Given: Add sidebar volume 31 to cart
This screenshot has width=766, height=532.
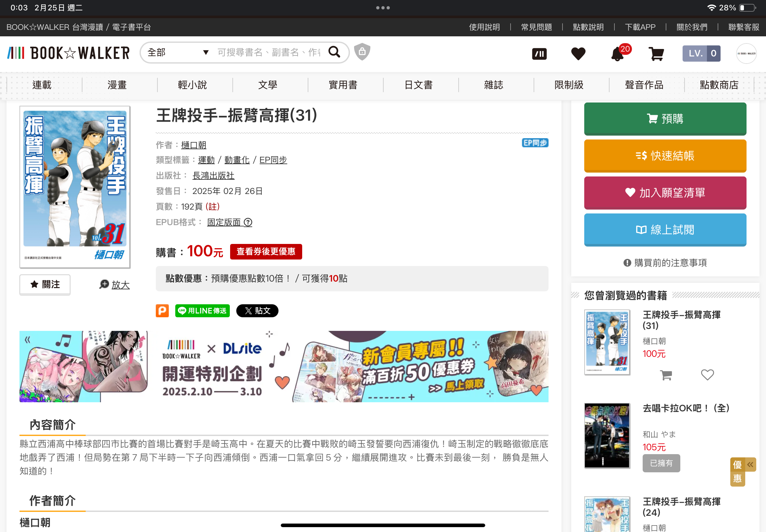Looking at the screenshot, I should click(x=666, y=375).
